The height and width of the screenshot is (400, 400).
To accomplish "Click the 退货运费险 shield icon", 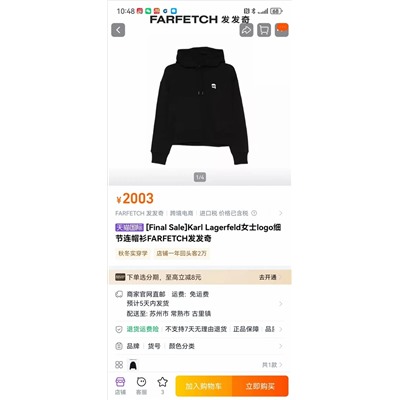I will [119, 329].
